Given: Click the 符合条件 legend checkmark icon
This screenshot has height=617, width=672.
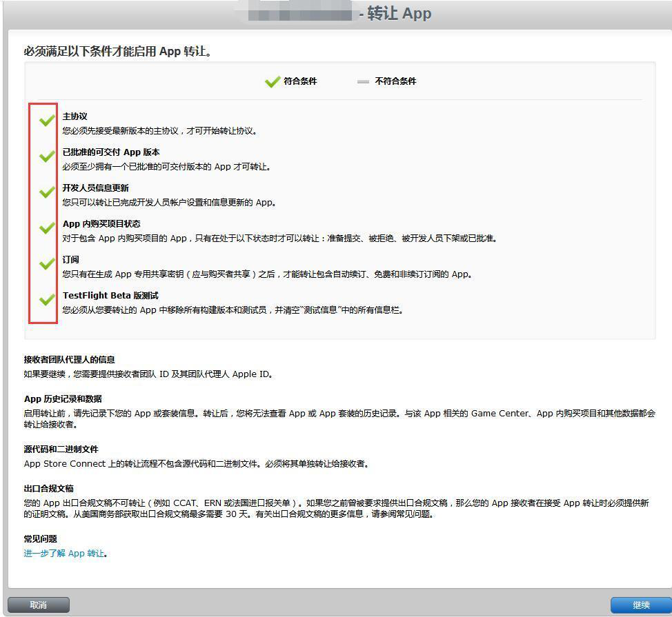Looking at the screenshot, I should (x=272, y=81).
